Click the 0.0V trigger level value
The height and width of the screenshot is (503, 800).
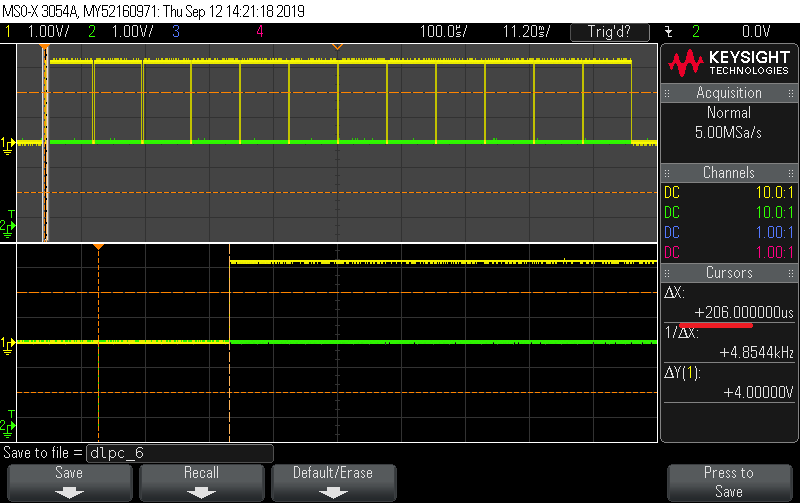(756, 32)
